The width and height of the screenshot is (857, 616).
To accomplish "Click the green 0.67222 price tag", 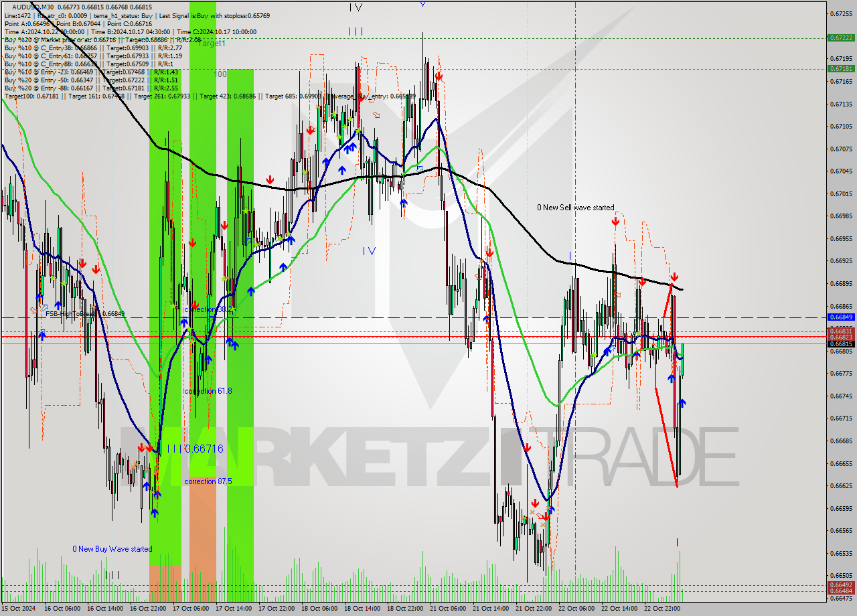I will [841, 38].
